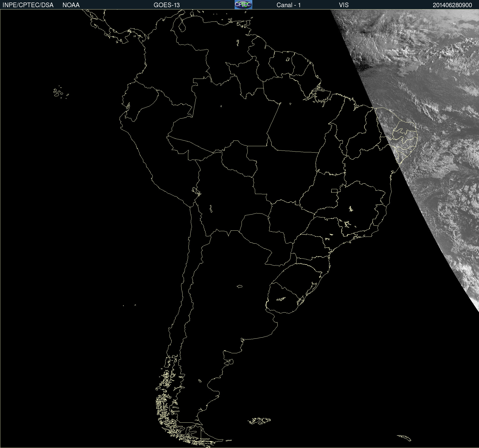Click Tierra del Fuego at continent's southern tip
Viewport: 479px width, 448px height.
pos(205,436)
